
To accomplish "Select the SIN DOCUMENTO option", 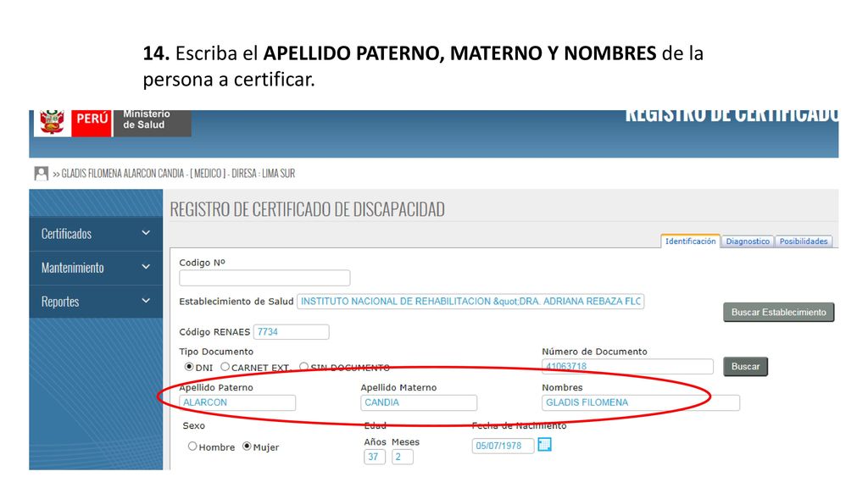I will tap(304, 367).
